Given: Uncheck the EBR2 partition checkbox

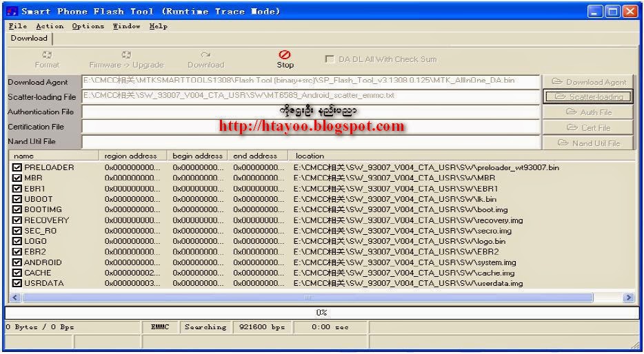Looking at the screenshot, I should [17, 251].
